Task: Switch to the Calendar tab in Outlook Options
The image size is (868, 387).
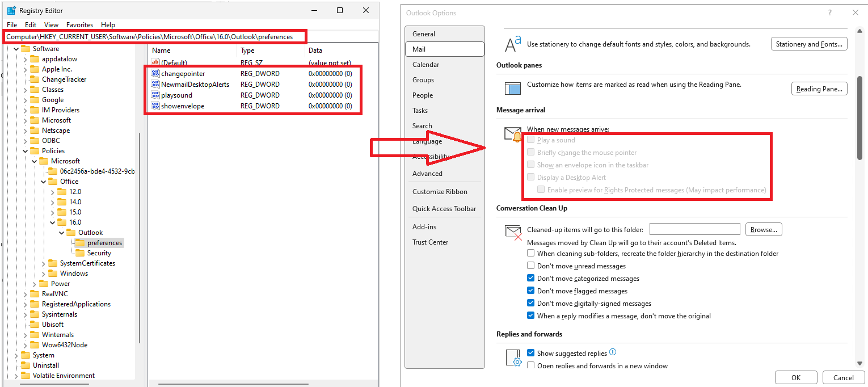Action: (x=445, y=65)
